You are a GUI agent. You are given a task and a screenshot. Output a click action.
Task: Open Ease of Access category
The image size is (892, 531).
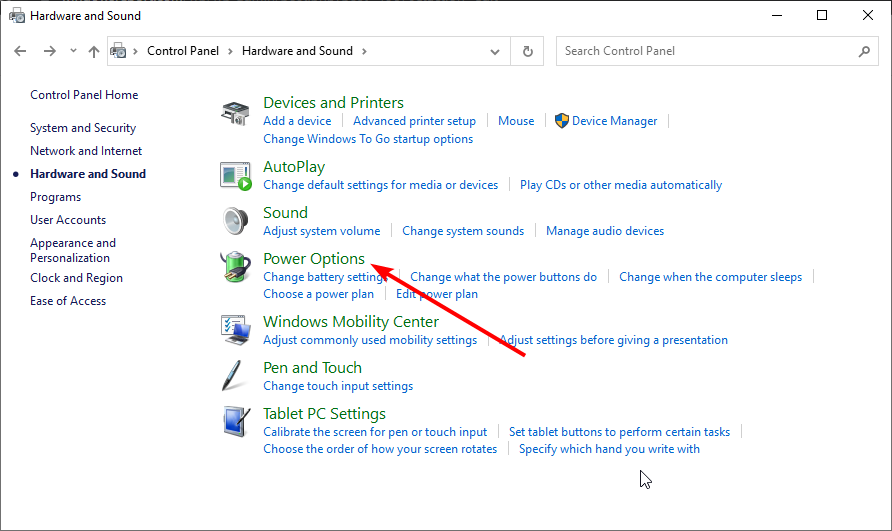click(x=68, y=301)
